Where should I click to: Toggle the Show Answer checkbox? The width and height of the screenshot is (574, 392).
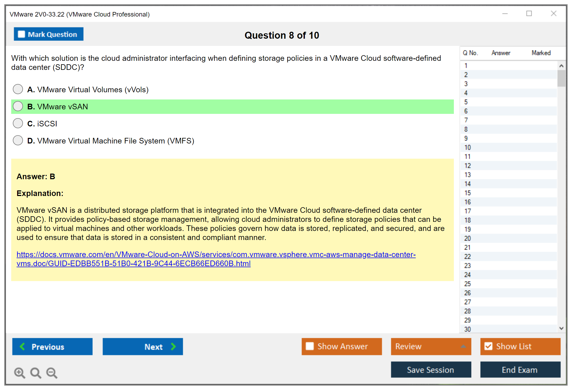click(310, 346)
